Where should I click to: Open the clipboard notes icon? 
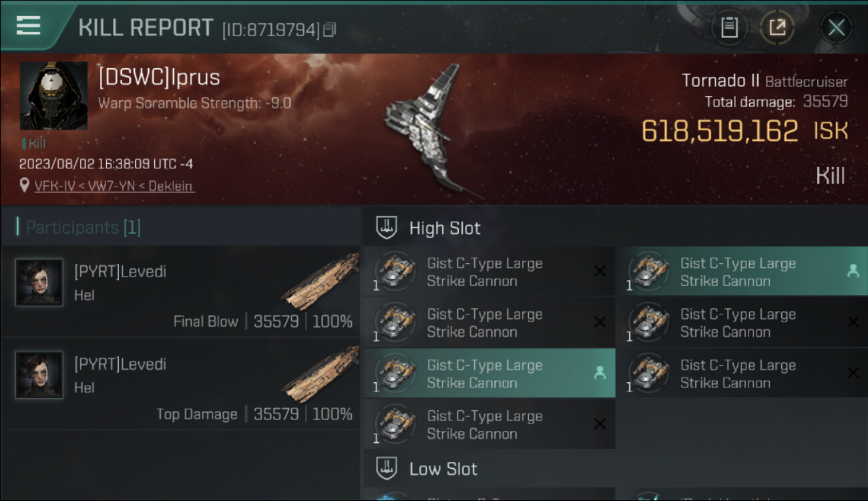pos(729,27)
